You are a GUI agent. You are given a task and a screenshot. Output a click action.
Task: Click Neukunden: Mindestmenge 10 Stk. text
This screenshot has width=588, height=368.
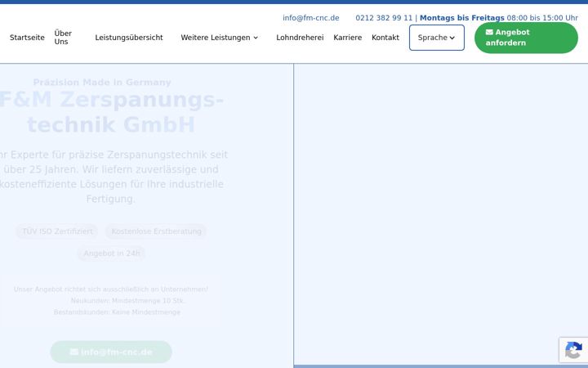pos(128,301)
